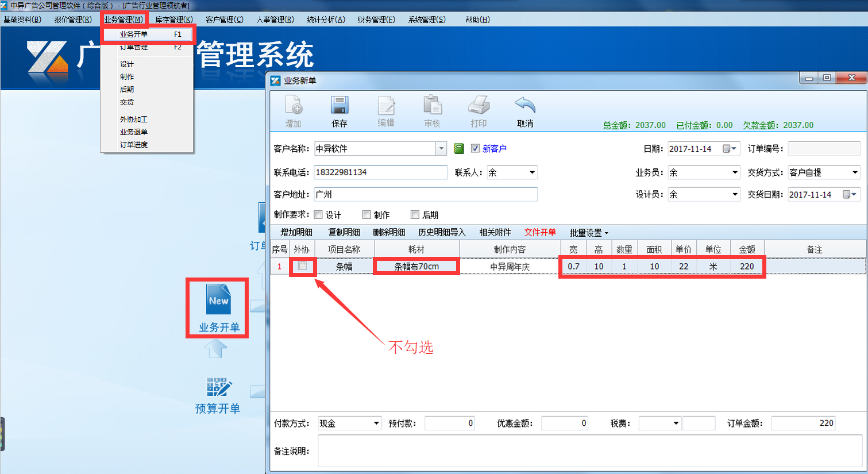Check the 制作 requirement checkbox
The image size is (868, 474).
click(x=367, y=214)
